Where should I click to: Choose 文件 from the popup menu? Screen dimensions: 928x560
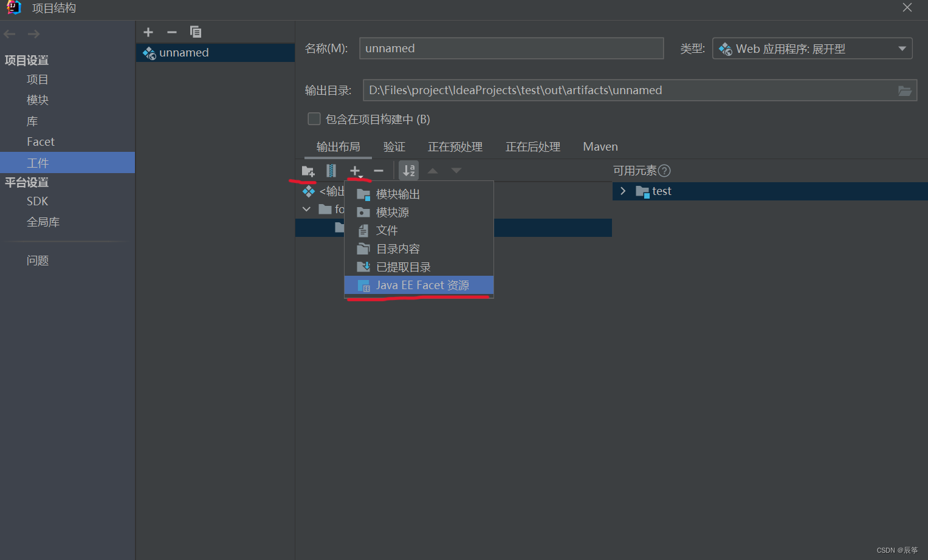(419, 231)
